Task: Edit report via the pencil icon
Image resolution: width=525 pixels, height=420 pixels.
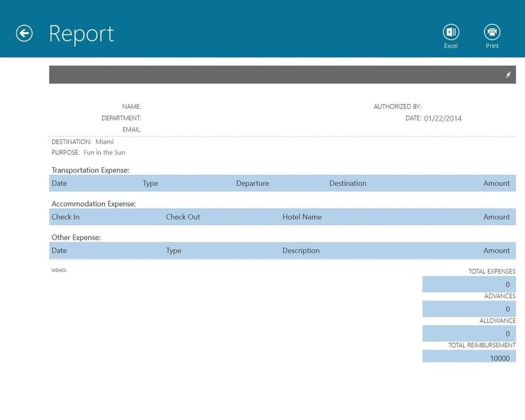Action: pyautogui.click(x=508, y=75)
